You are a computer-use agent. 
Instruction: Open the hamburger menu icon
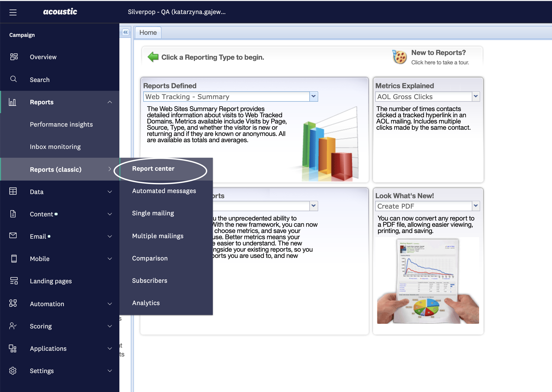(x=13, y=12)
